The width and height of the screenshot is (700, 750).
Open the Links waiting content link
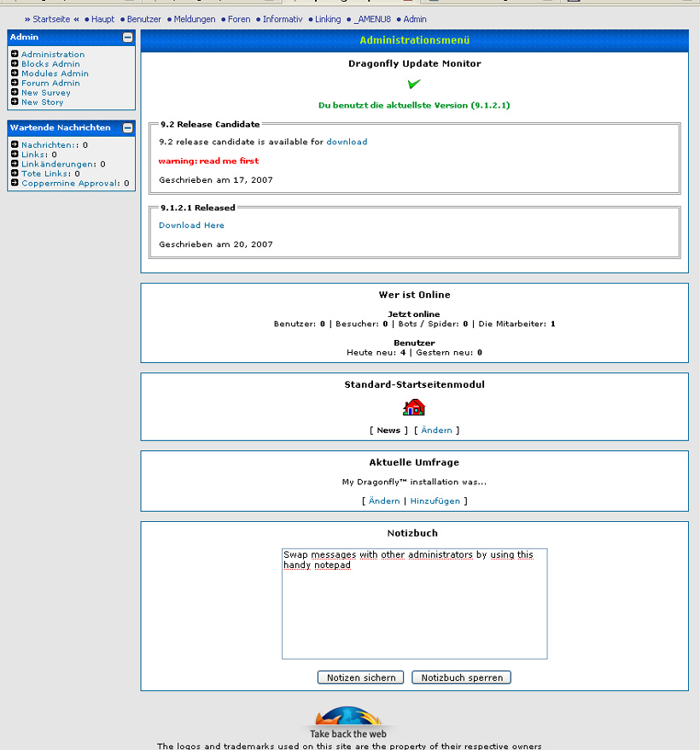[34, 154]
